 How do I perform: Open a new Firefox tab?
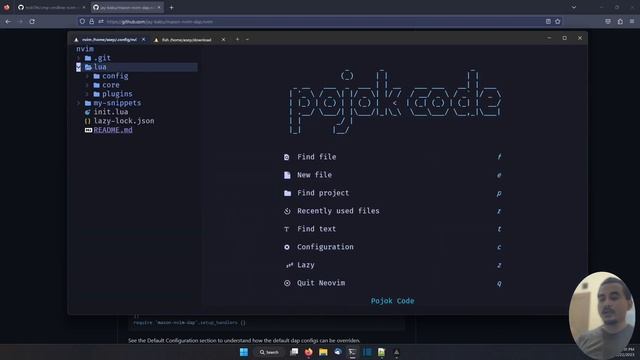(x=171, y=7)
